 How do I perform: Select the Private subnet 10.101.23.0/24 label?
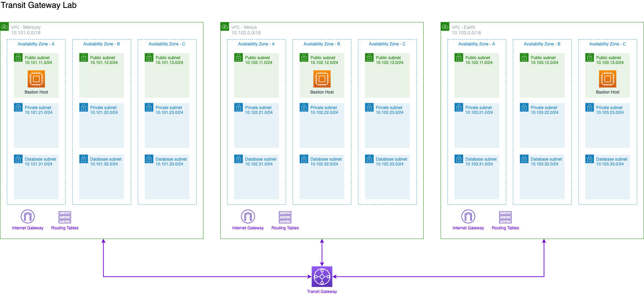pos(169,110)
